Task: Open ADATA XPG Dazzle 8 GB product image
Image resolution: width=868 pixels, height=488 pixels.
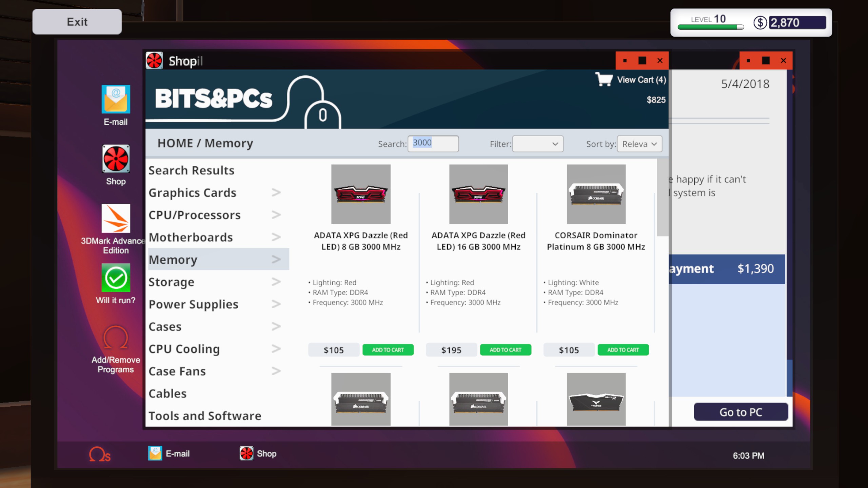Action: (x=361, y=194)
